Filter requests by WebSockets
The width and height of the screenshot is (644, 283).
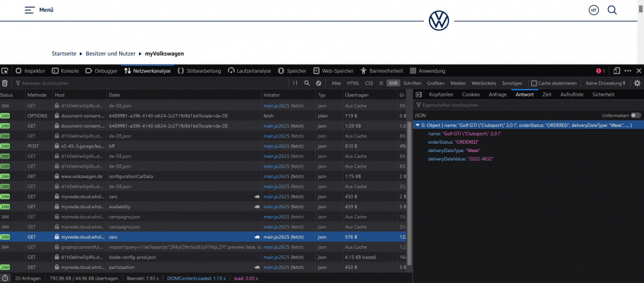click(484, 83)
